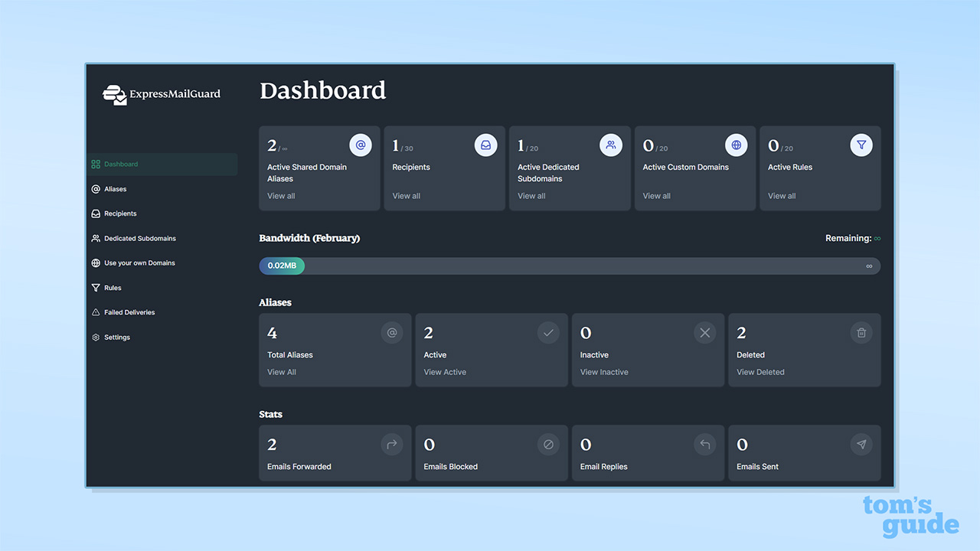Click View Deleted on the Deleted aliases card

[x=760, y=372]
